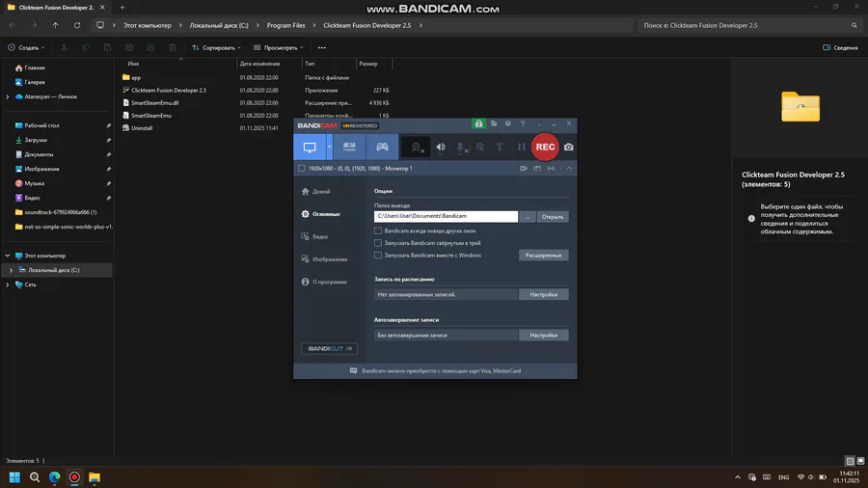The height and width of the screenshot is (488, 868).
Task: Select Загрузки in Explorer sidebar
Action: (x=36, y=140)
